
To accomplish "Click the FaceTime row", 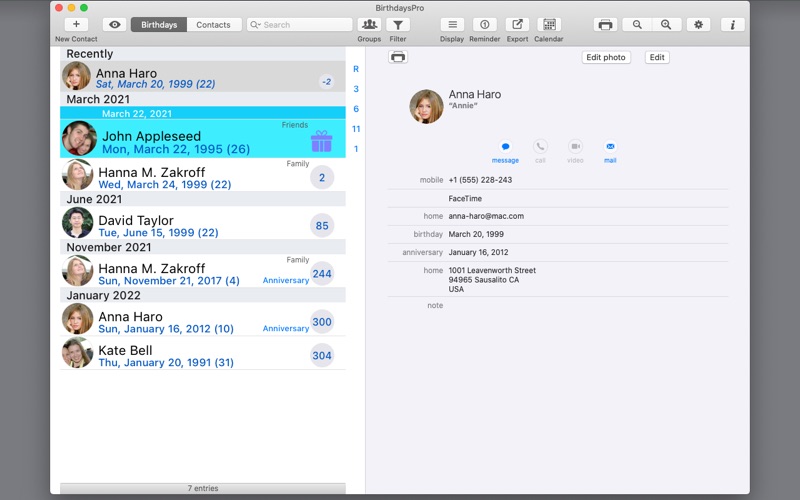I will [558, 198].
